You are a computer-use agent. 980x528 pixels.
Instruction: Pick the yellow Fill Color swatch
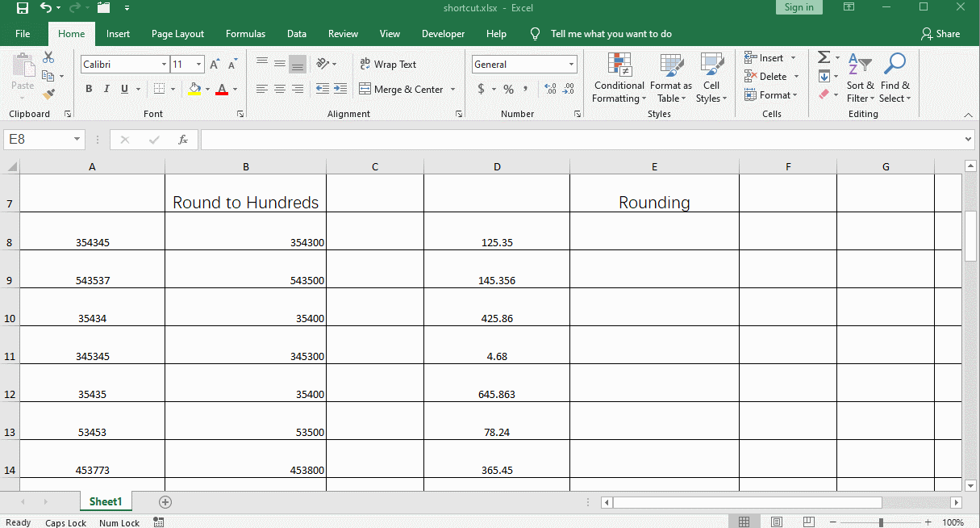pos(194,89)
